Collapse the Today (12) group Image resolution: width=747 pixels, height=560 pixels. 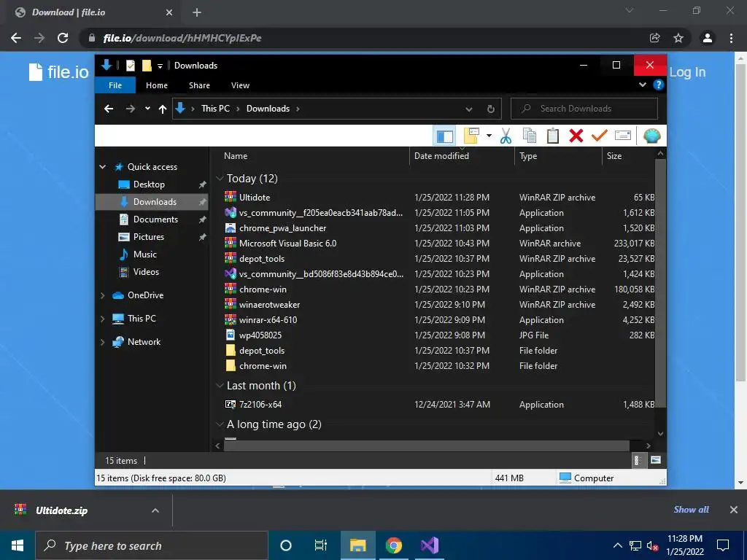click(x=220, y=179)
